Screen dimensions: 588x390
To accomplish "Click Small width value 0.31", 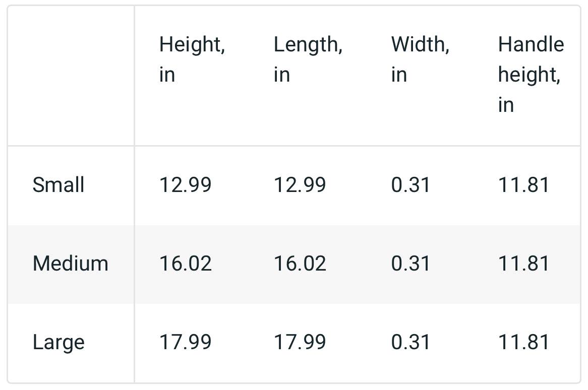I will pos(410,185).
